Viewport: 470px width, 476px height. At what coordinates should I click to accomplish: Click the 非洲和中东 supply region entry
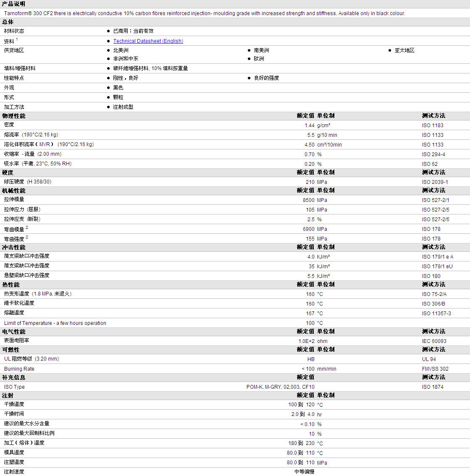click(126, 59)
